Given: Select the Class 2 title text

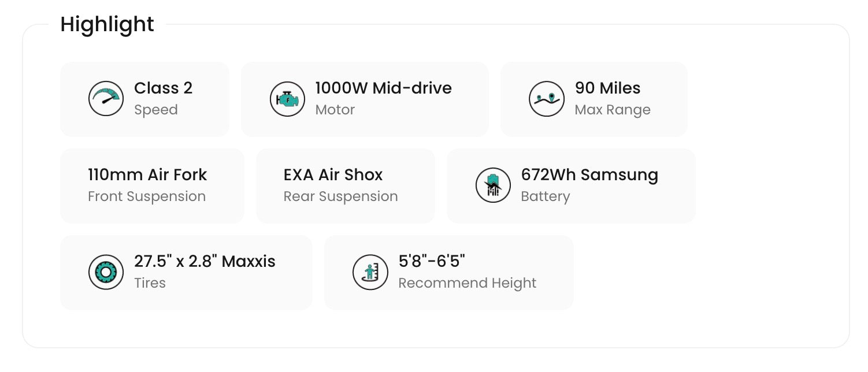Looking at the screenshot, I should point(163,88).
